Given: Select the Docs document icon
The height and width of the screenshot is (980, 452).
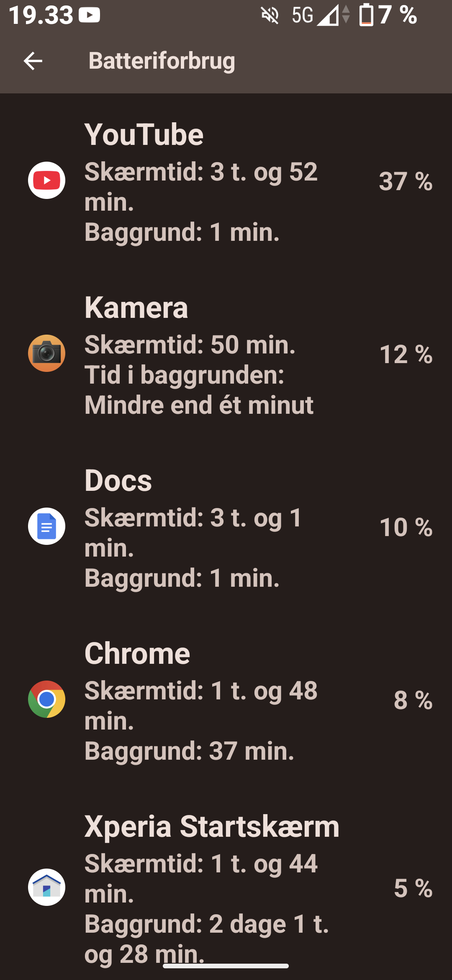Looking at the screenshot, I should [46, 526].
